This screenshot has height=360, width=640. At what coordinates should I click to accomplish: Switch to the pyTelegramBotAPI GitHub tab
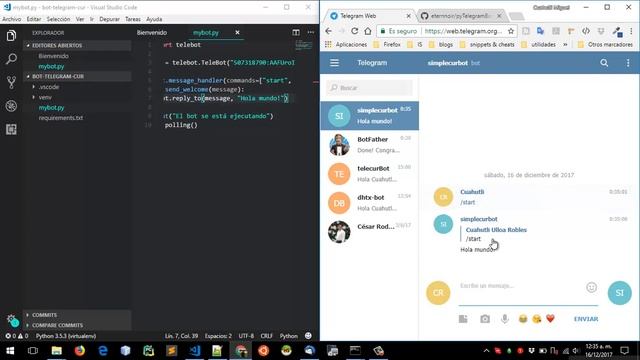coord(461,16)
